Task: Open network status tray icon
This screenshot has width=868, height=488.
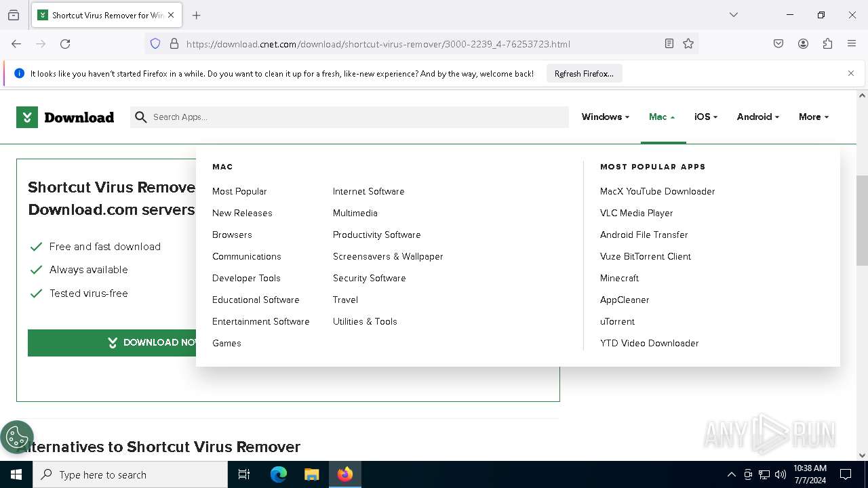Action: (764, 474)
